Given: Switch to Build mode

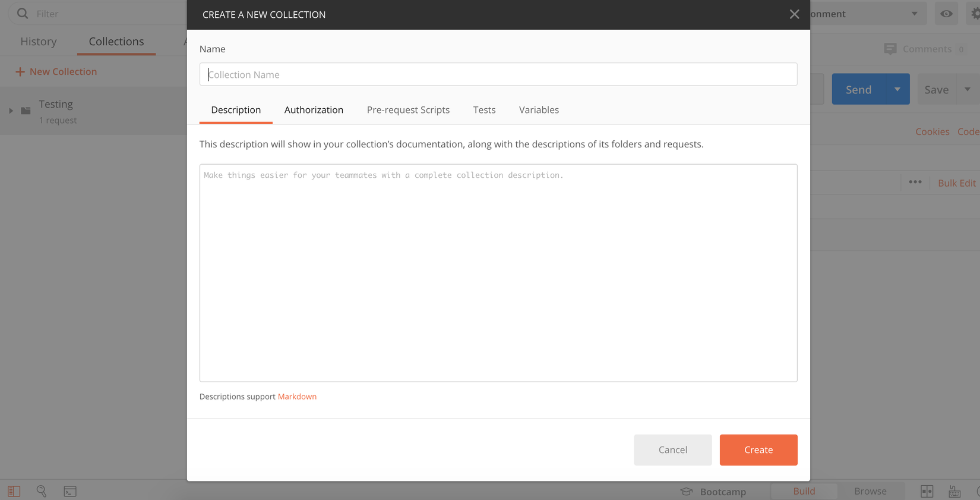Looking at the screenshot, I should 804,491.
